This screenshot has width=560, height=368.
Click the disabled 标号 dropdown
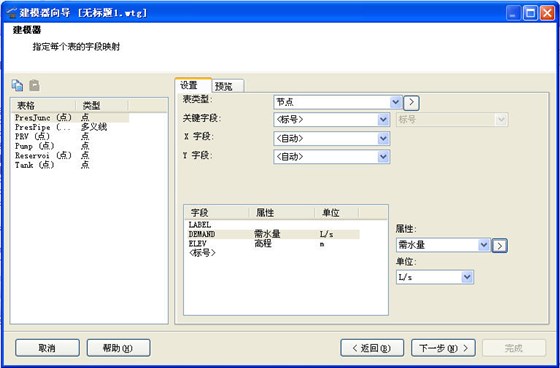click(452, 120)
